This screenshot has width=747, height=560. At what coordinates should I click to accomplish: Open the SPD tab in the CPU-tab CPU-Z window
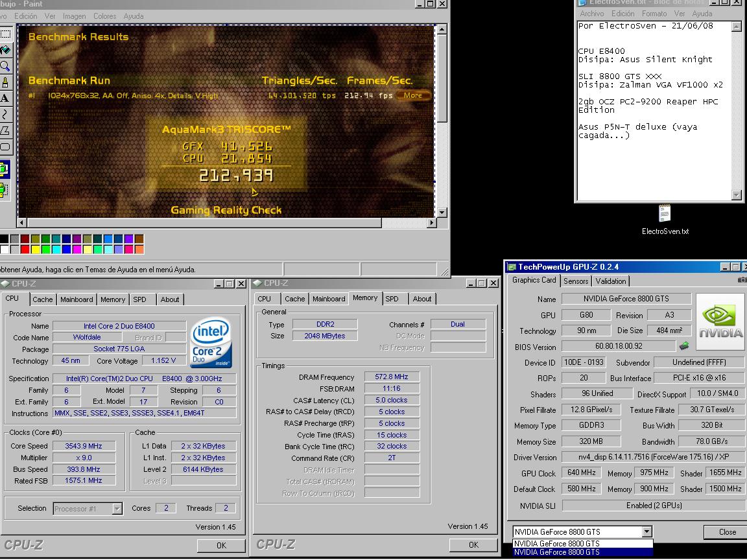pos(139,299)
